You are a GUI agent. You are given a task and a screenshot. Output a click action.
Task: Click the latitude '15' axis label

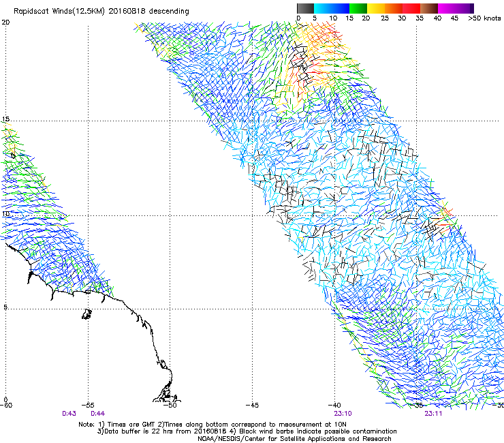click(x=5, y=119)
